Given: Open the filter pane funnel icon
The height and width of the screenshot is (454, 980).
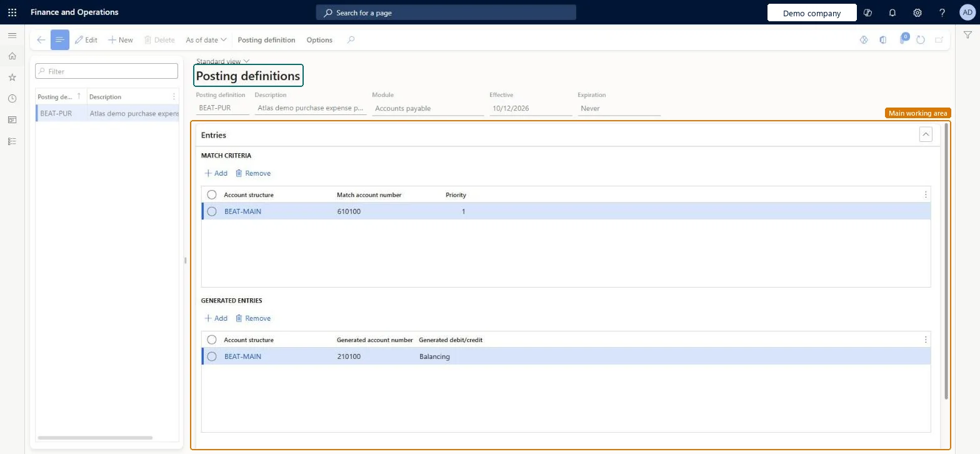Looking at the screenshot, I should pos(967,36).
